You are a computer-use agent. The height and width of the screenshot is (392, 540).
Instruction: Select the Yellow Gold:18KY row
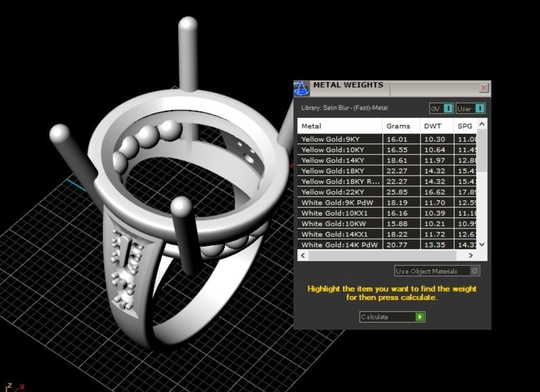coord(387,171)
